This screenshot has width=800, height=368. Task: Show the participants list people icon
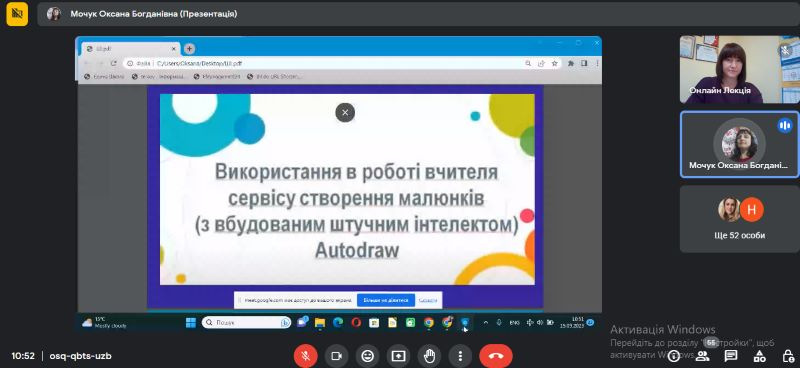click(703, 356)
